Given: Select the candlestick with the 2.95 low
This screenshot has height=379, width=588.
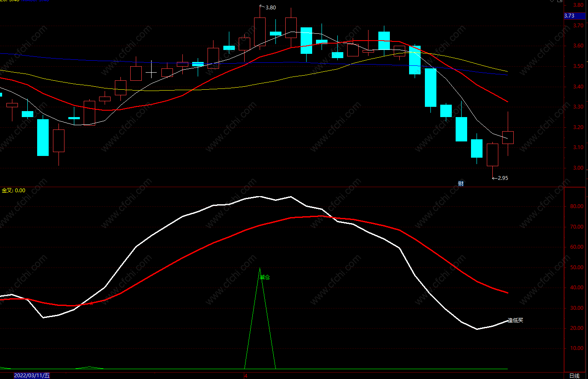Looking at the screenshot, I should click(492, 155).
